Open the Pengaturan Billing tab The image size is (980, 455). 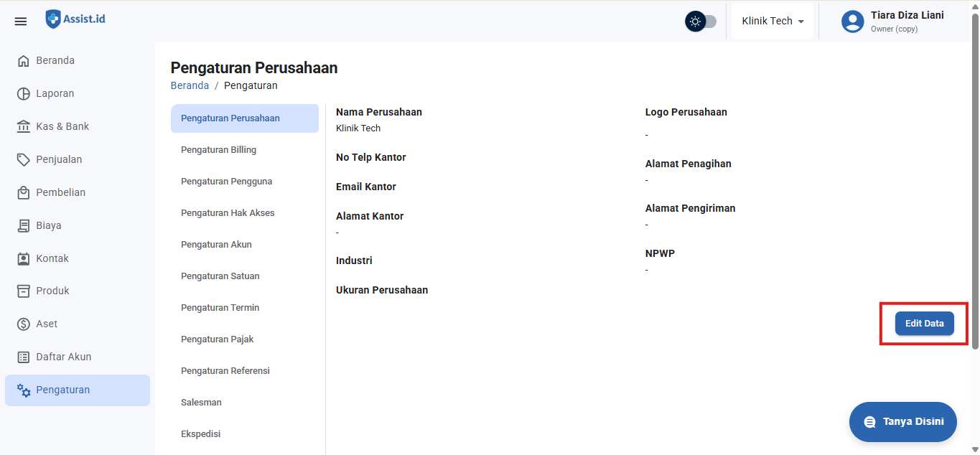click(218, 150)
